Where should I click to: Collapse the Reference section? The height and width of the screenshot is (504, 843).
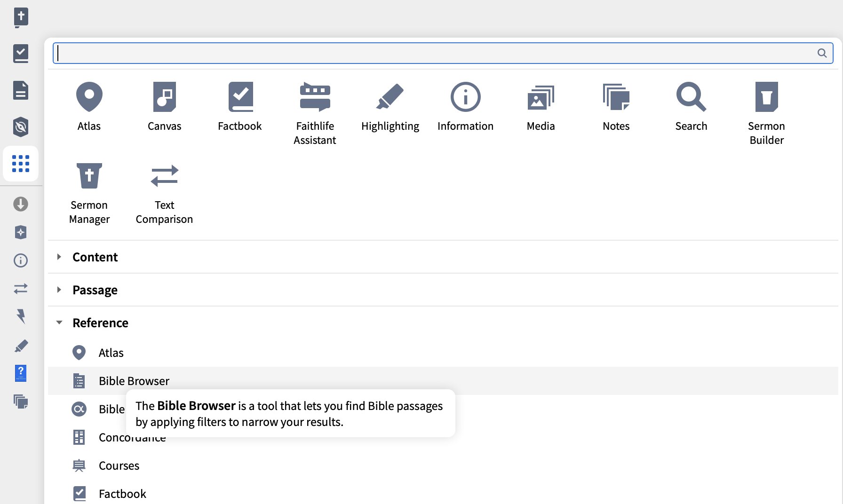tap(443, 323)
